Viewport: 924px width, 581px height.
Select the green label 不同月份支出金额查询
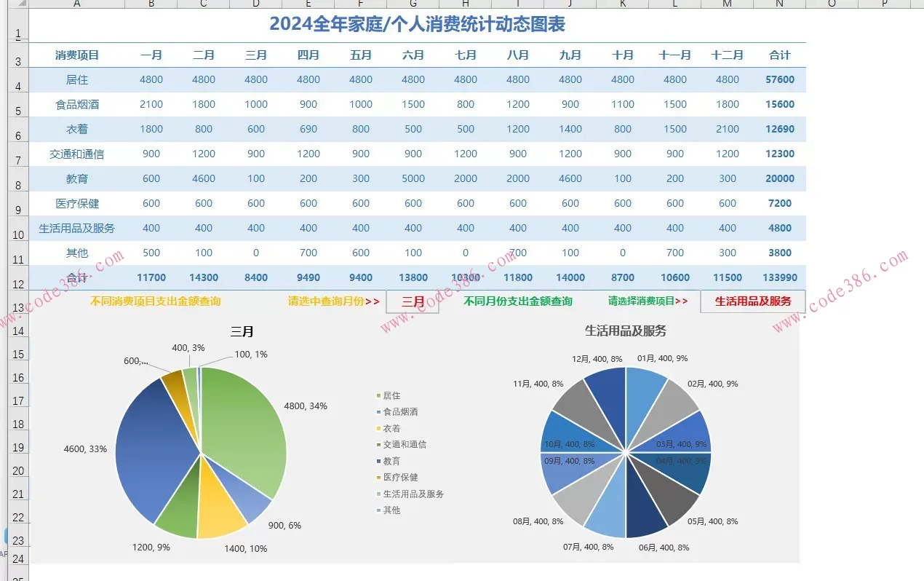(x=518, y=301)
